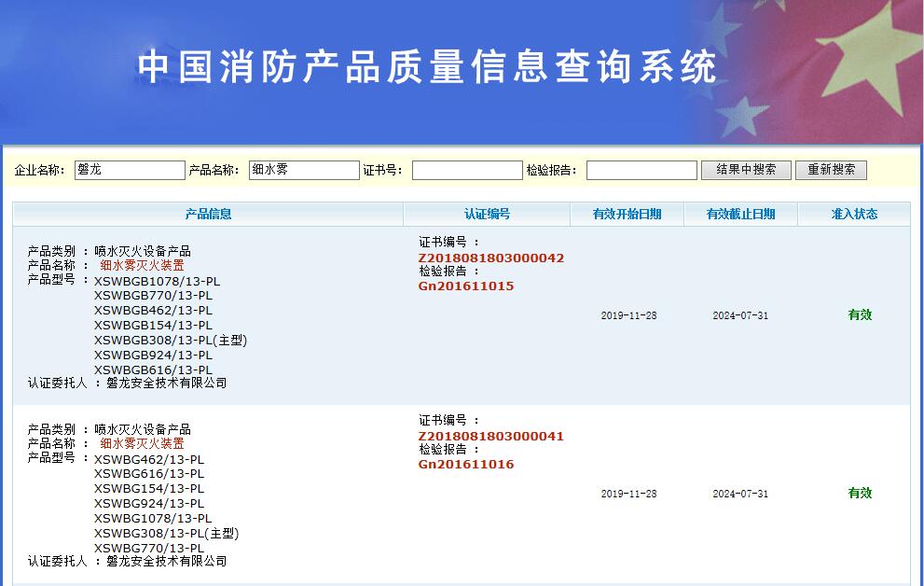
Task: Click 结果中搜索 search button
Action: 745,170
